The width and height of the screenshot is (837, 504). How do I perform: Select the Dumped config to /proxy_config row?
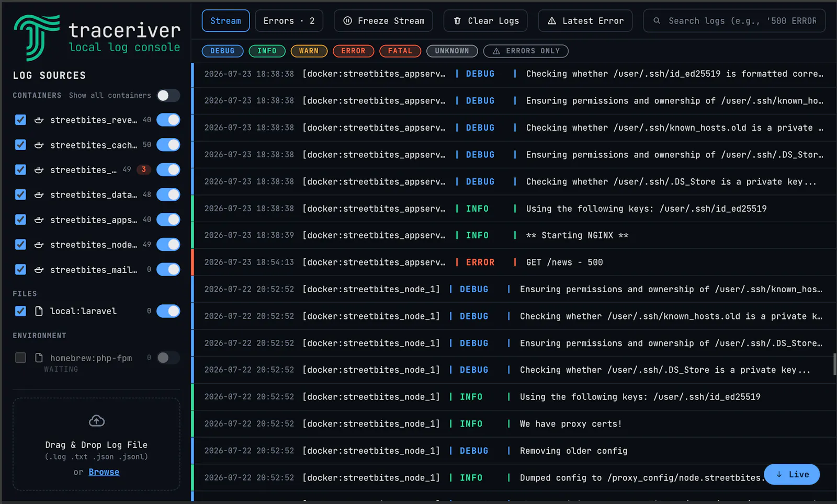tap(514, 478)
